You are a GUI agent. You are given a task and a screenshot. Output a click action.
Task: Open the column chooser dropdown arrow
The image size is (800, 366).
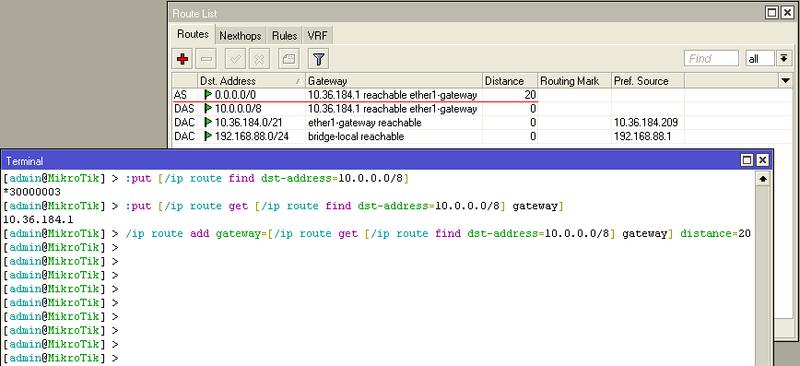tap(785, 80)
